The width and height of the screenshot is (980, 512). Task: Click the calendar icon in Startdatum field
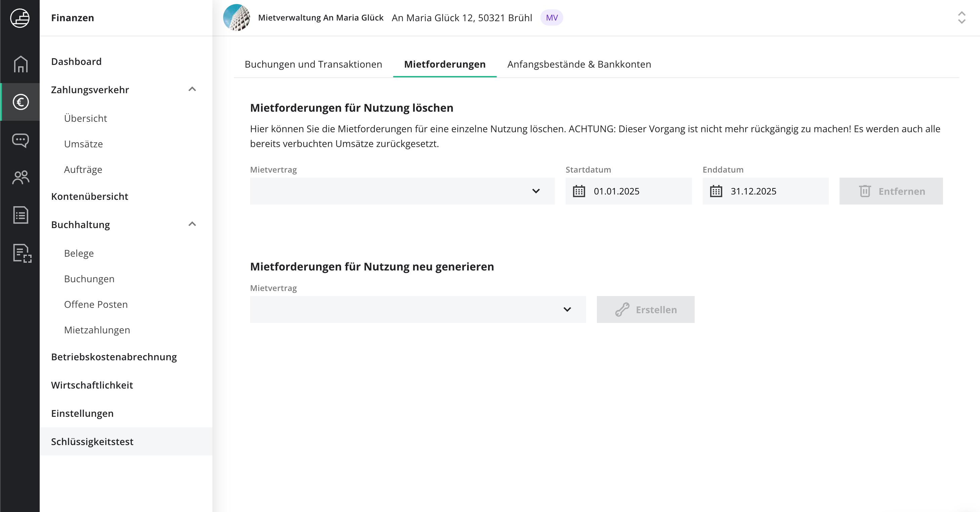point(579,191)
